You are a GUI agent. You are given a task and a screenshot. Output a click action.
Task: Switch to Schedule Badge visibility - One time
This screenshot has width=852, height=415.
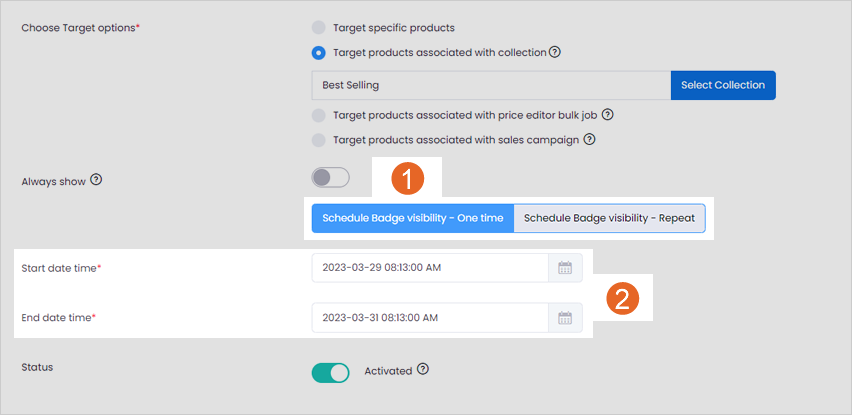point(412,218)
